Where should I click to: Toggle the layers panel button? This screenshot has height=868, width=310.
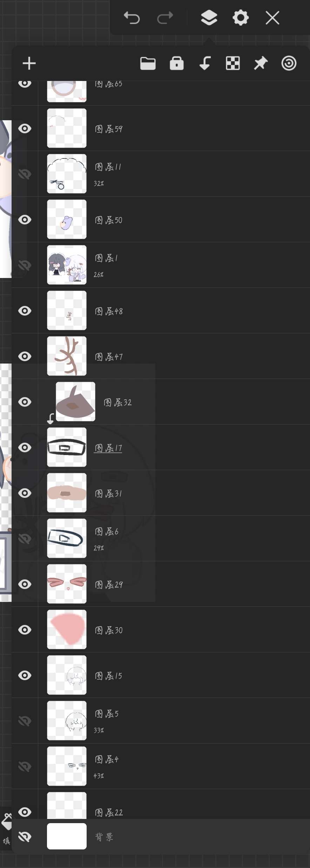tap(209, 18)
